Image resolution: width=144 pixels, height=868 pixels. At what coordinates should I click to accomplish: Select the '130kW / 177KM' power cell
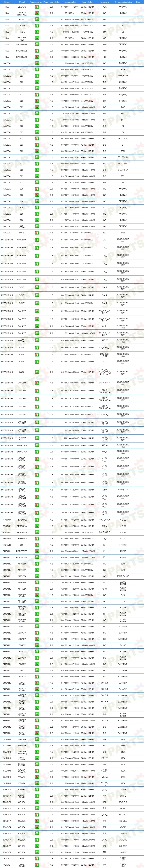87,557
